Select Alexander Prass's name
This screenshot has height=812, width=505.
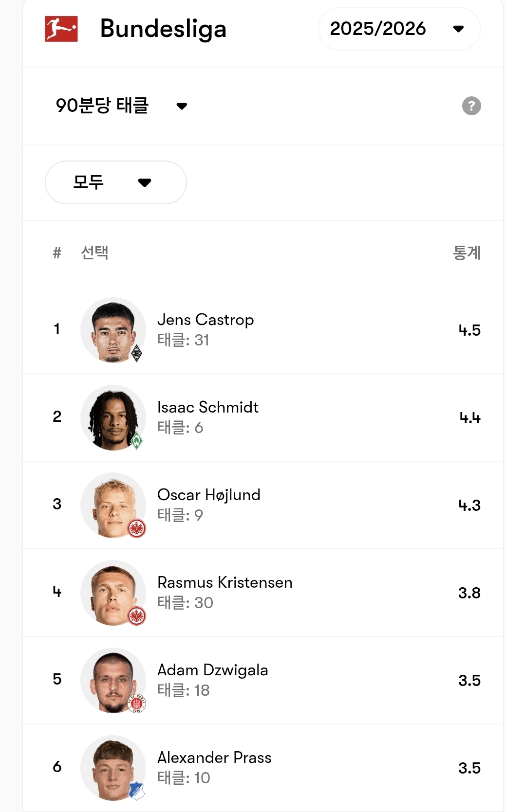(214, 758)
